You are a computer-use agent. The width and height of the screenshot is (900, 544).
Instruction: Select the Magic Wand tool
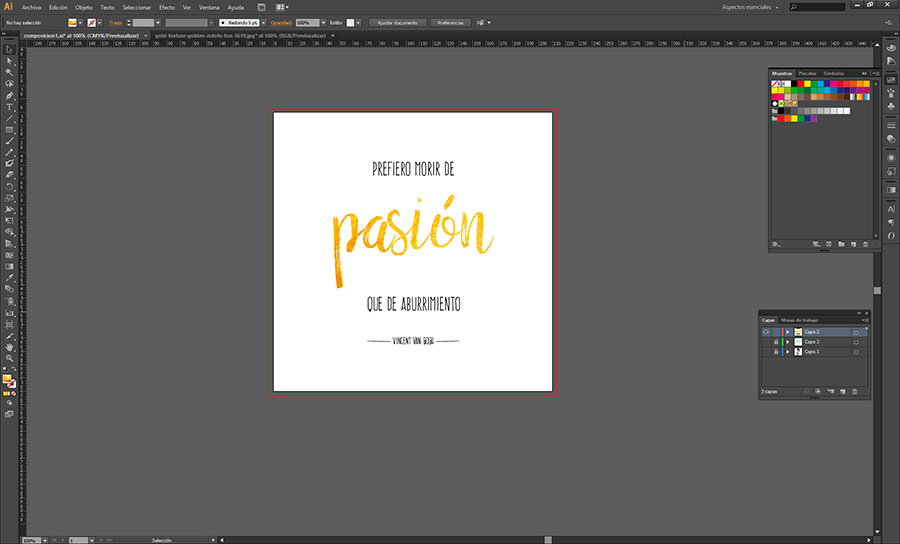pos(9,73)
